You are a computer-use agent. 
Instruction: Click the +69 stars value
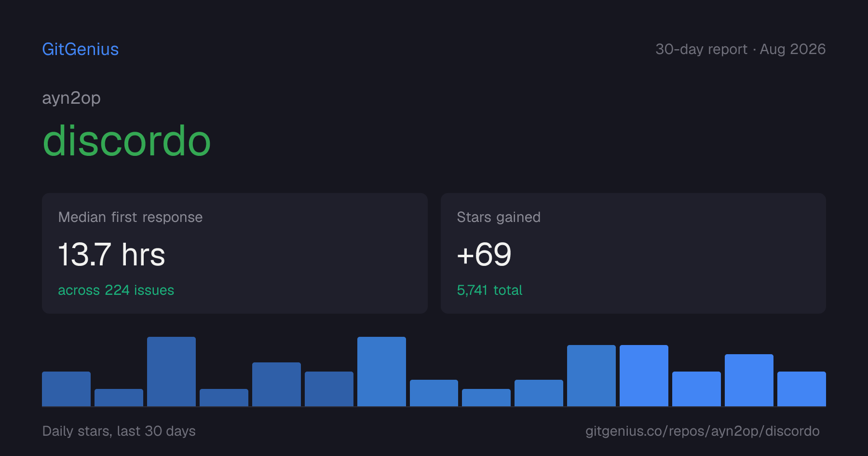point(484,255)
